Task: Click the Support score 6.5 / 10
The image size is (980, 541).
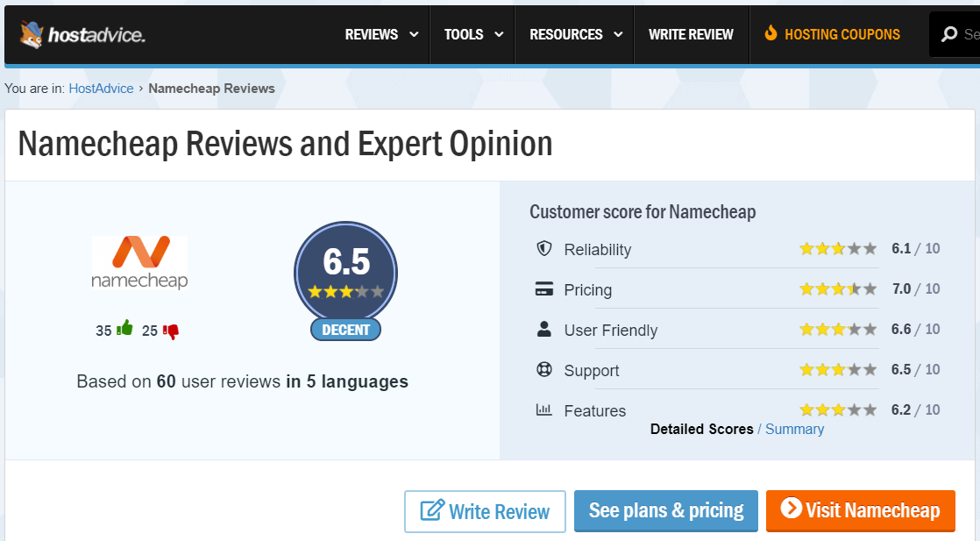Action: click(916, 370)
